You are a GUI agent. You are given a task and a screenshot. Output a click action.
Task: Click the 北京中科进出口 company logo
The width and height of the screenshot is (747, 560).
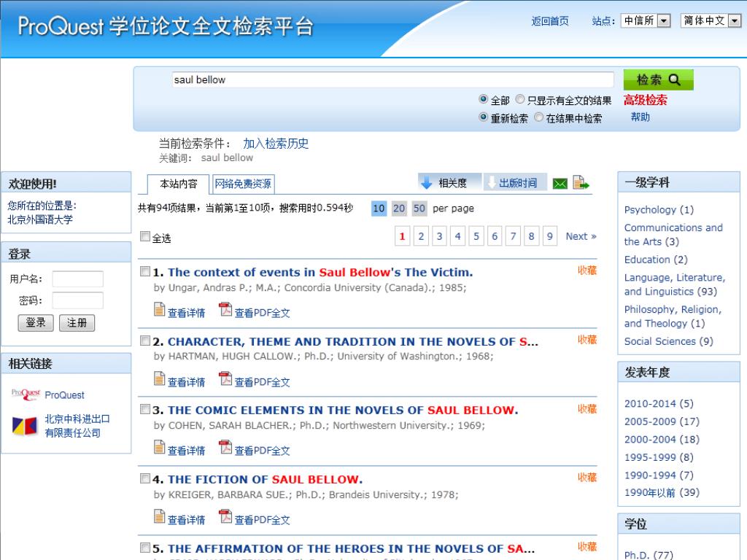pyautogui.click(x=24, y=425)
